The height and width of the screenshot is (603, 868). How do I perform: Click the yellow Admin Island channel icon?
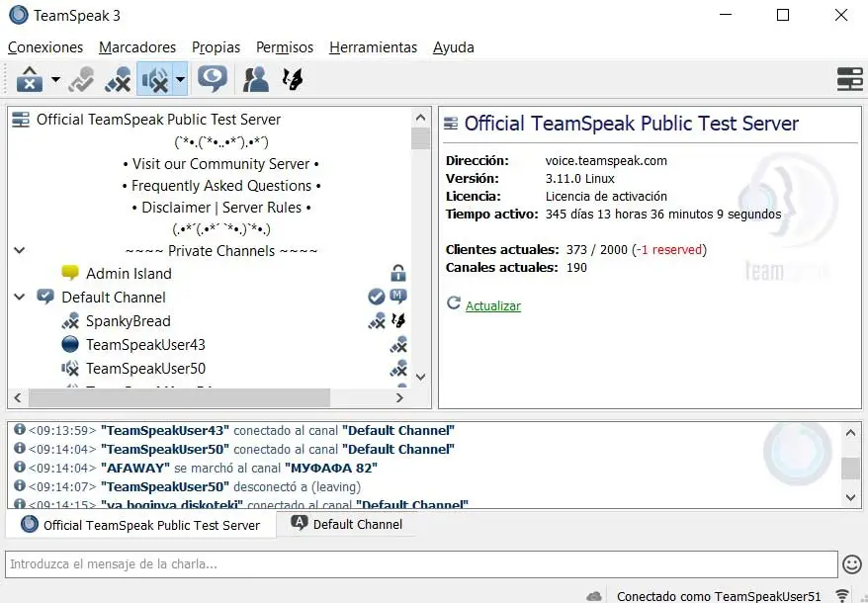70,273
